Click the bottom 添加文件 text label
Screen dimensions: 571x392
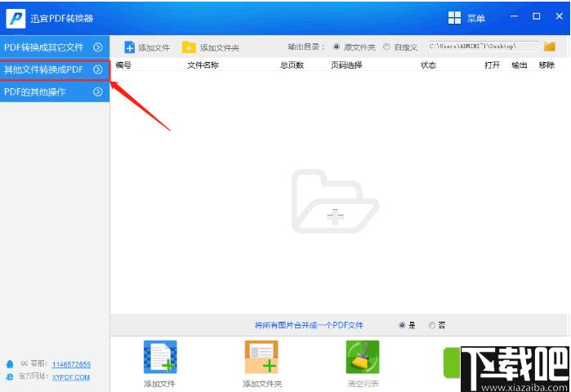pos(159,384)
